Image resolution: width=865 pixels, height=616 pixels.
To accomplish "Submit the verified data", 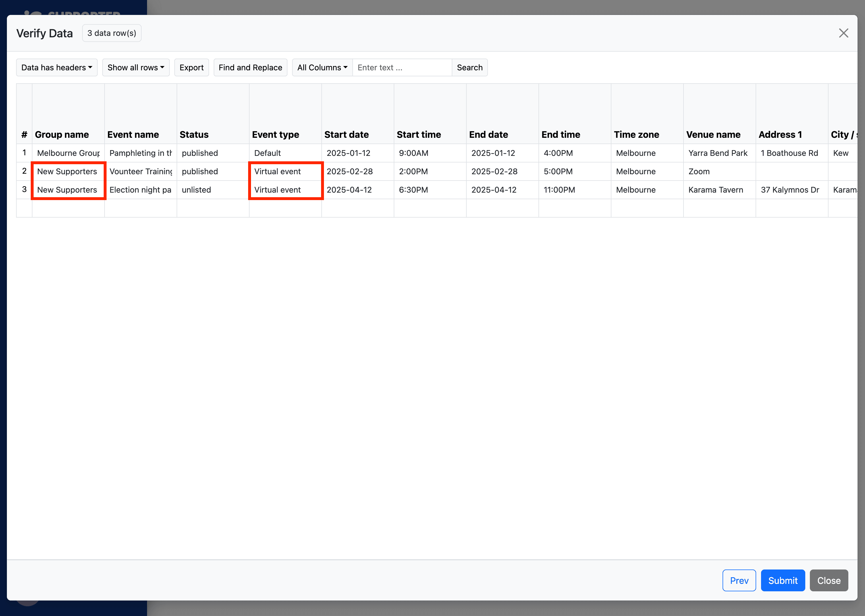I will (782, 580).
